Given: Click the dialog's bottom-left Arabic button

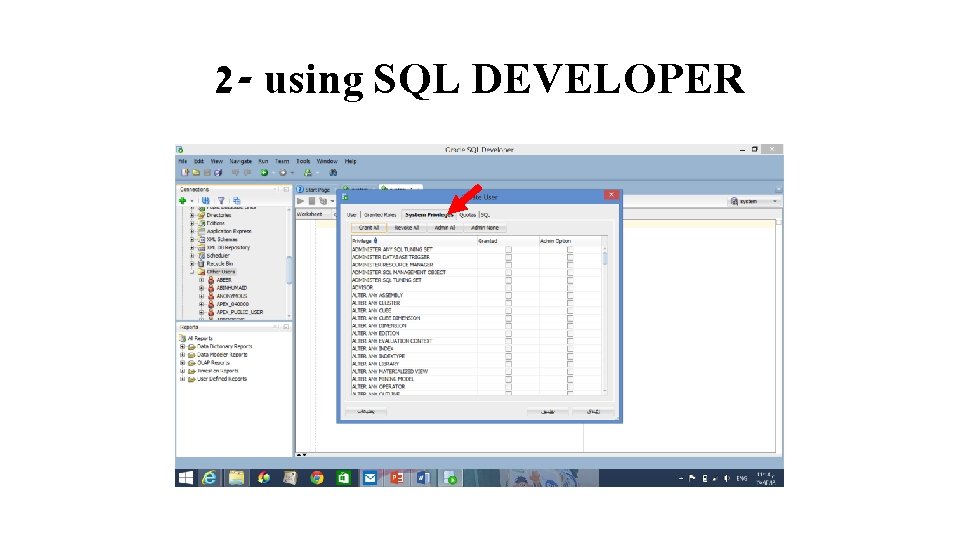Looking at the screenshot, I should [366, 411].
